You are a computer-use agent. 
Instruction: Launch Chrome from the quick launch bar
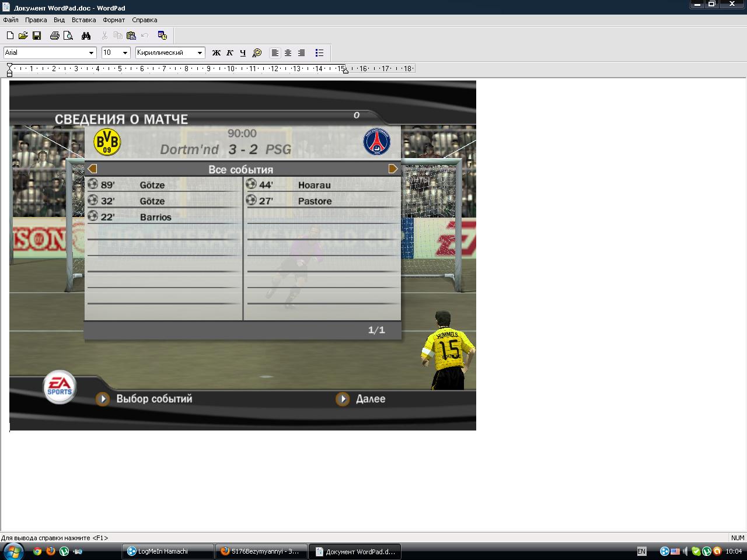click(x=37, y=551)
